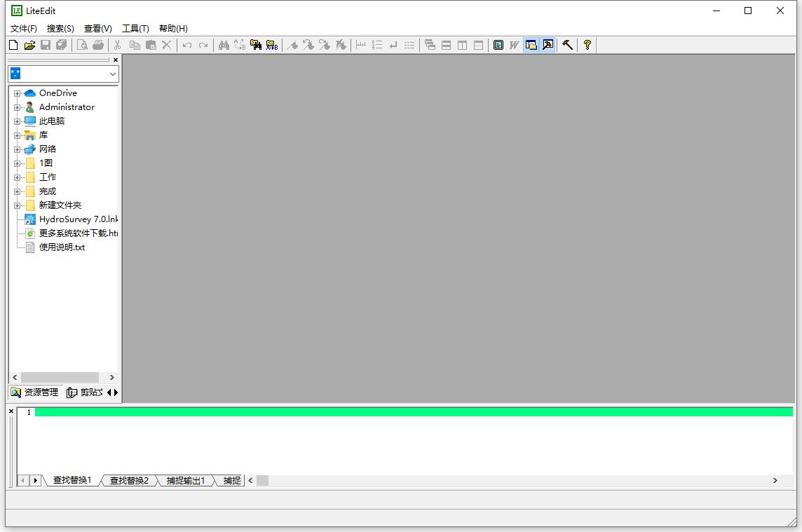This screenshot has width=802, height=532.
Task: Click the word wrap W icon
Action: point(514,45)
